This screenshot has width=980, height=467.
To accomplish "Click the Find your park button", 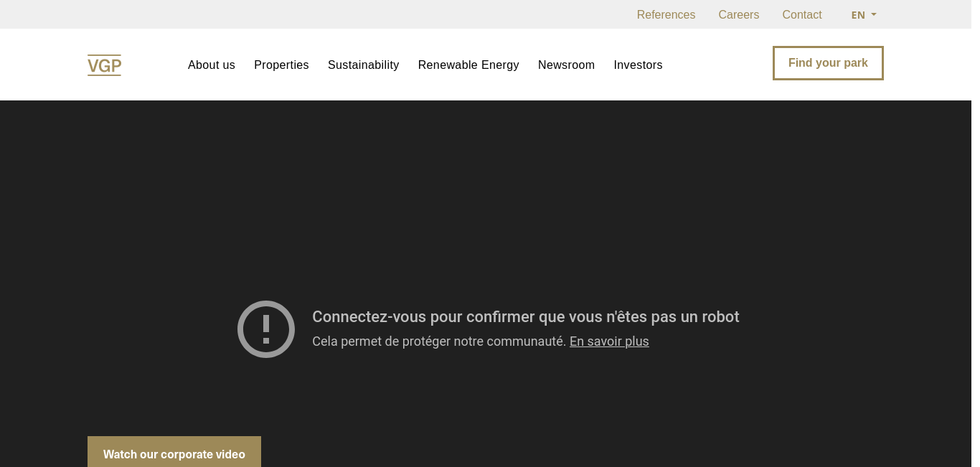I will pos(828,63).
